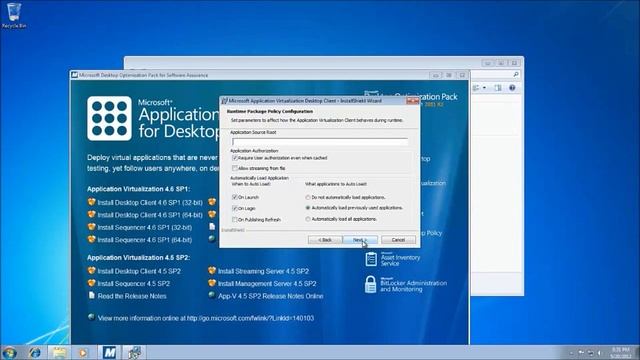Click globe icon beside App-V 4.5 SP2 Release Notes Online
The height and width of the screenshot is (360, 640).
(212, 295)
